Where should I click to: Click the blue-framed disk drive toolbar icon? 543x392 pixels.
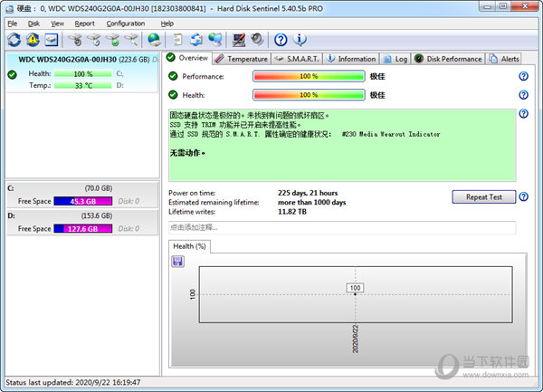point(52,40)
